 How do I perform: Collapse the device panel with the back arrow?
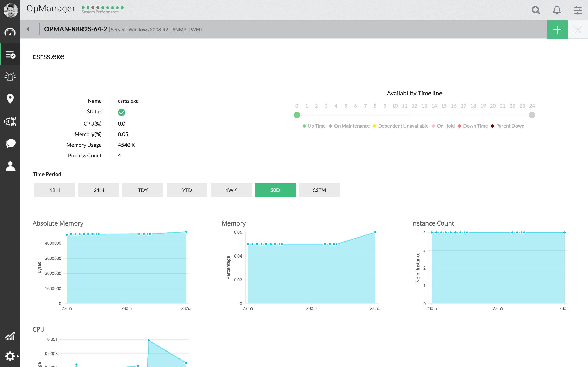click(27, 29)
